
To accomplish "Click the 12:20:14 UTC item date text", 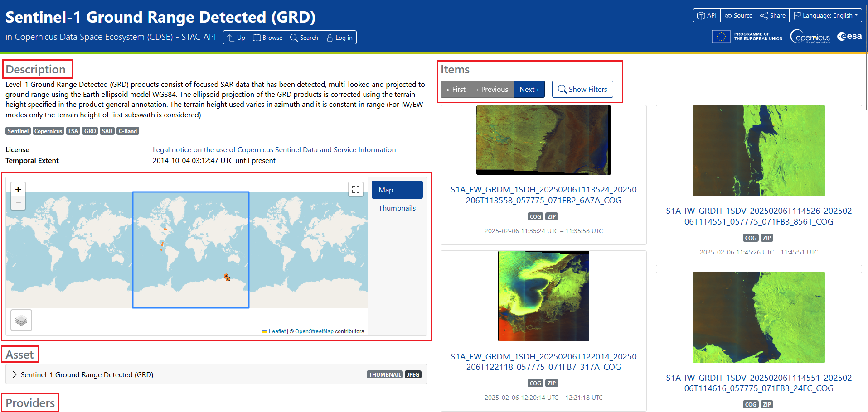I will pos(543,398).
